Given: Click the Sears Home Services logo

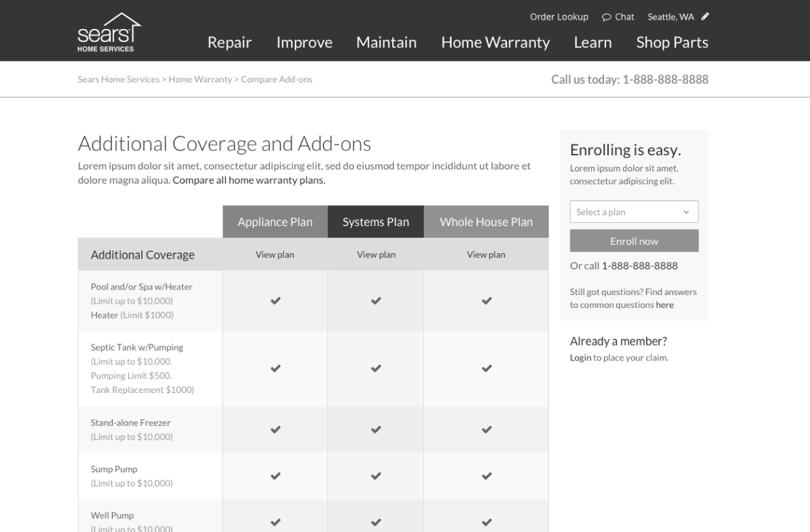Looking at the screenshot, I should (109, 32).
